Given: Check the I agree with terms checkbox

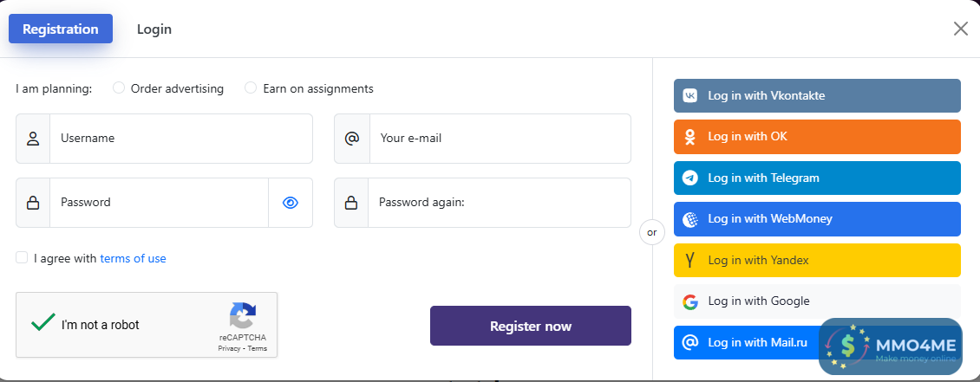Looking at the screenshot, I should pyautogui.click(x=22, y=258).
